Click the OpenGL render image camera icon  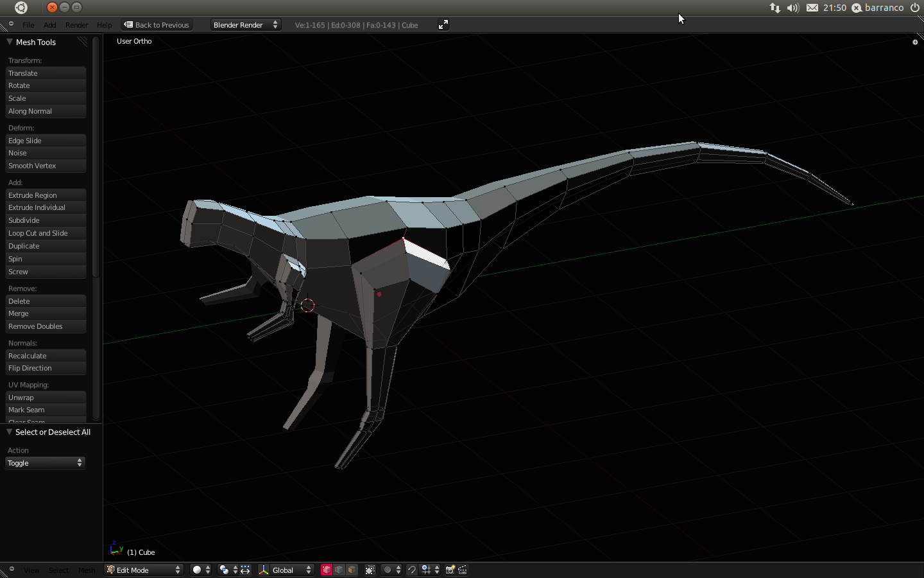[x=450, y=570]
